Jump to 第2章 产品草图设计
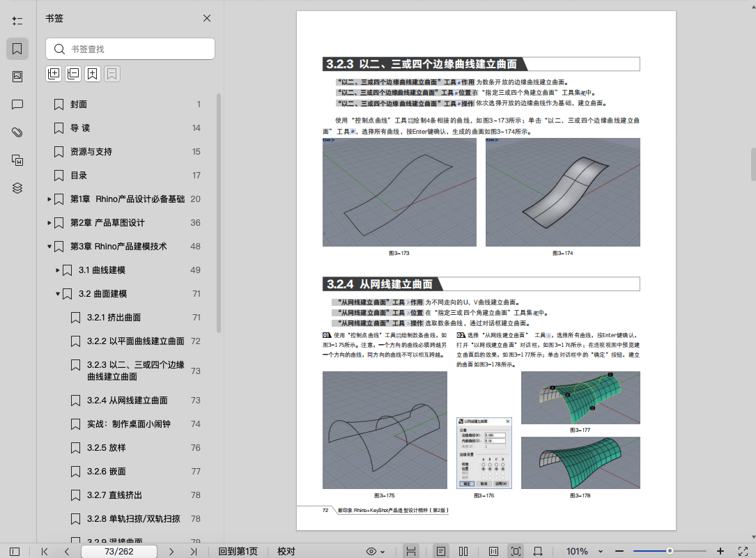The image size is (756, 558). [x=107, y=223]
